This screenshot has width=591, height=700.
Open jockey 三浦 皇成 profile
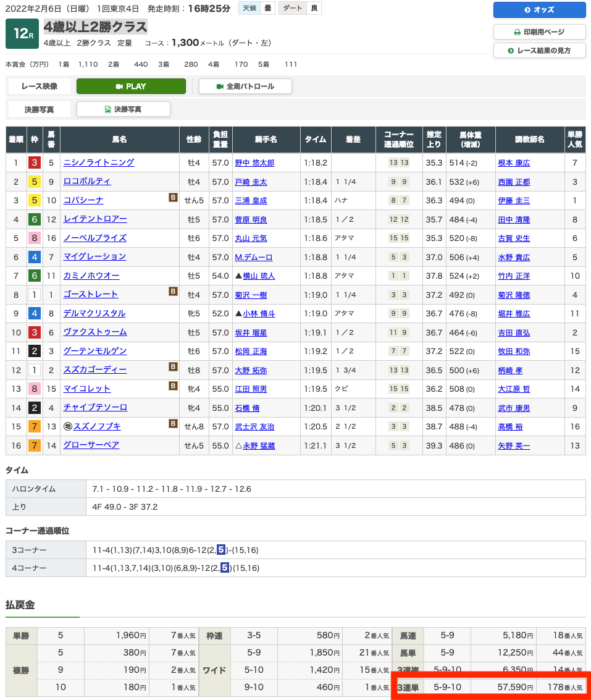(251, 200)
